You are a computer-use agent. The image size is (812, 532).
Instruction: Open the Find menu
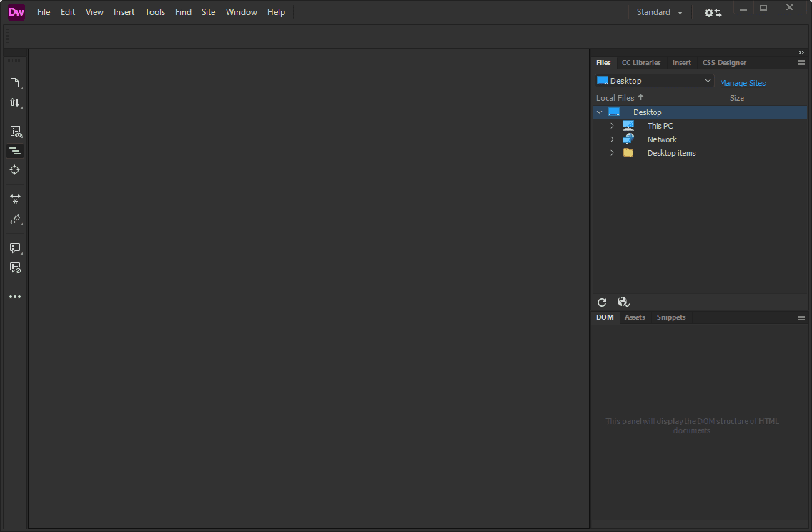[x=183, y=12]
